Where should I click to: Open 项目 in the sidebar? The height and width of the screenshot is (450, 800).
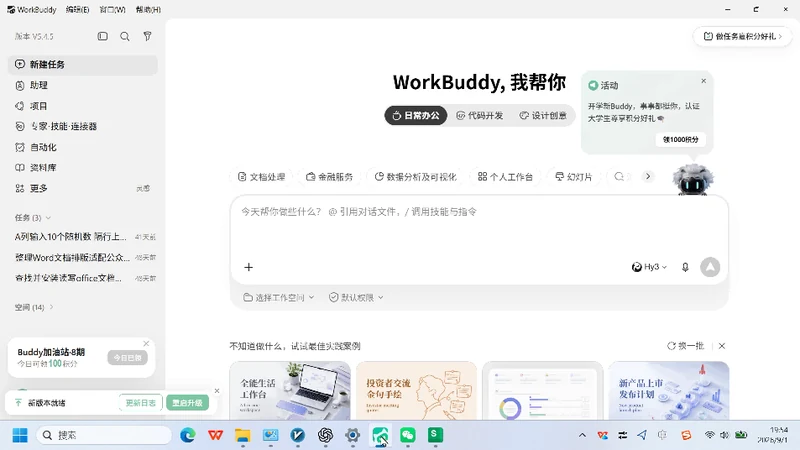pyautogui.click(x=83, y=106)
